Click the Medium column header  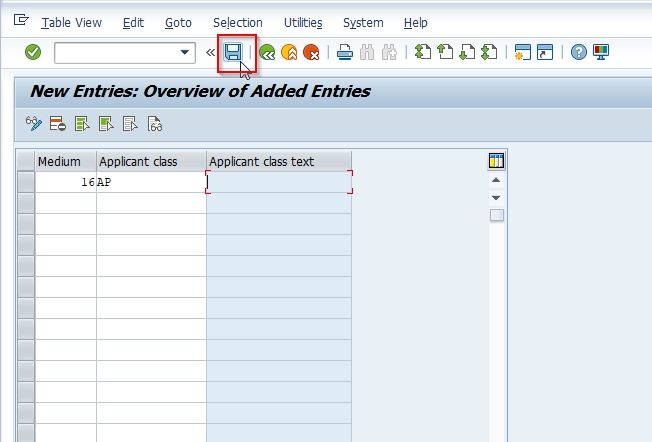(x=66, y=161)
